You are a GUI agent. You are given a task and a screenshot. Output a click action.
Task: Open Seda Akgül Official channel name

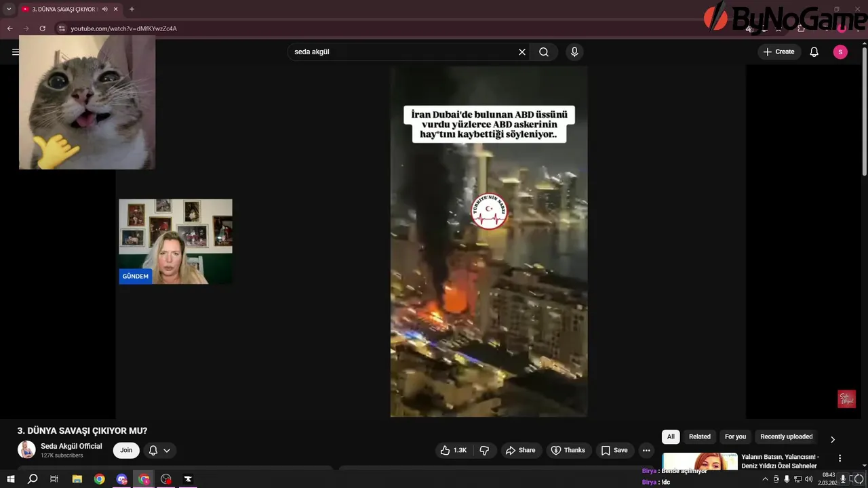click(71, 446)
